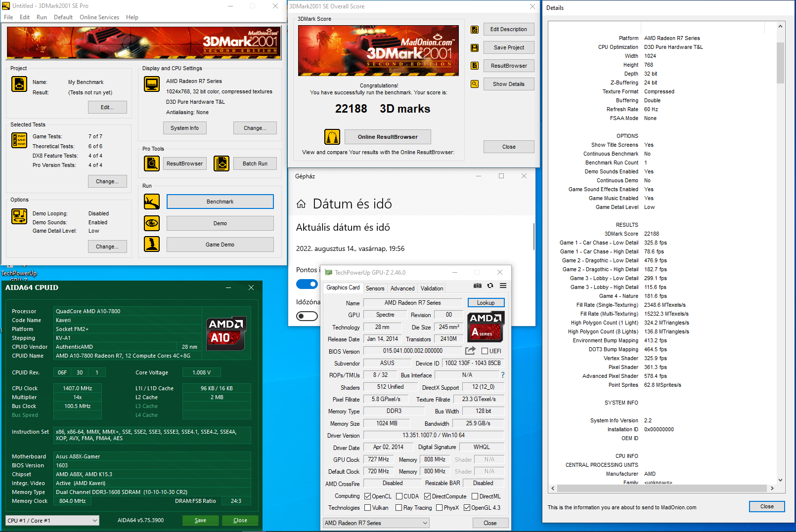This screenshot has width=796, height=532.
Task: Toggle the PhysX checkbox
Action: (x=439, y=508)
